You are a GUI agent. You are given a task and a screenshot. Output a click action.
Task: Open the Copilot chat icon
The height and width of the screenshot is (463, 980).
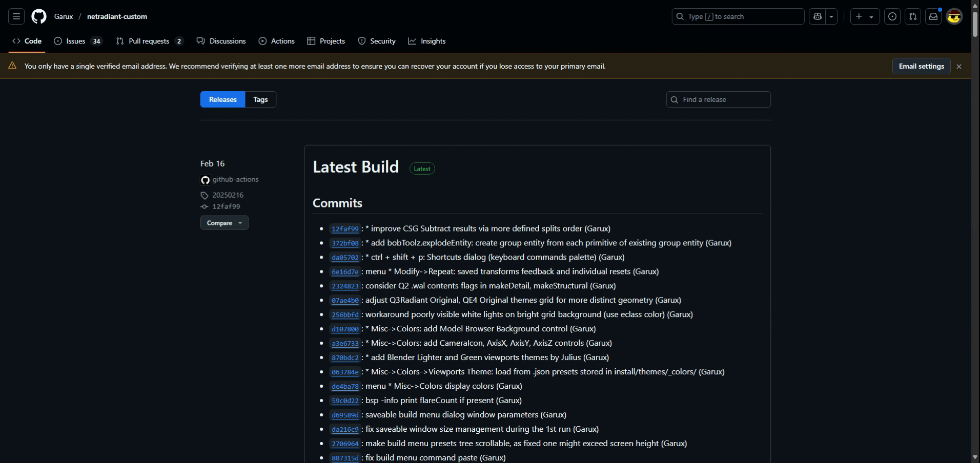(x=818, y=16)
